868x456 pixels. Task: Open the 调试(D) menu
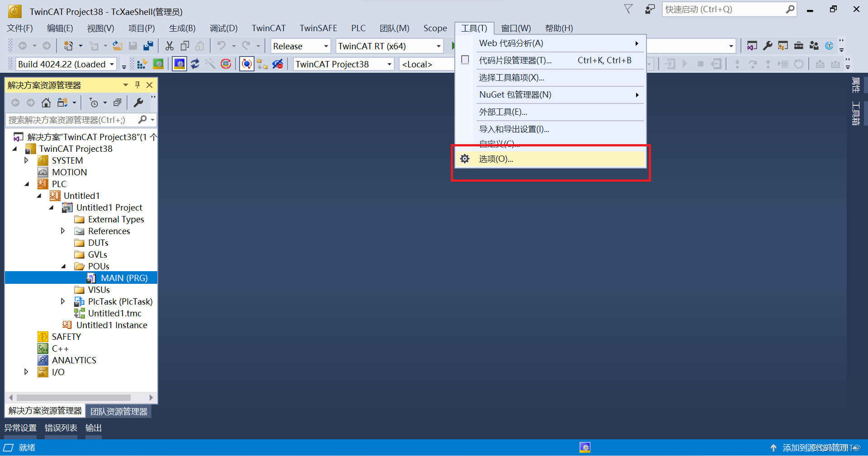[223, 28]
